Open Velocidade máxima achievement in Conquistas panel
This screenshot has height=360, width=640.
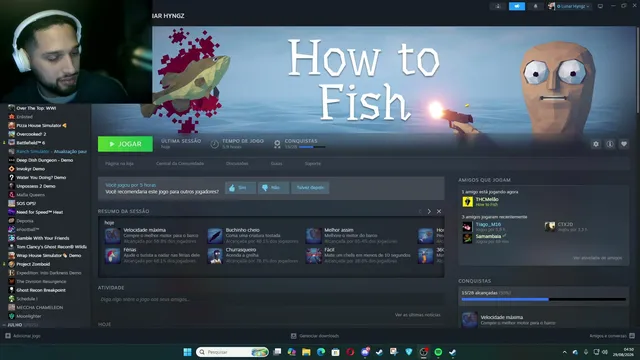click(544, 320)
